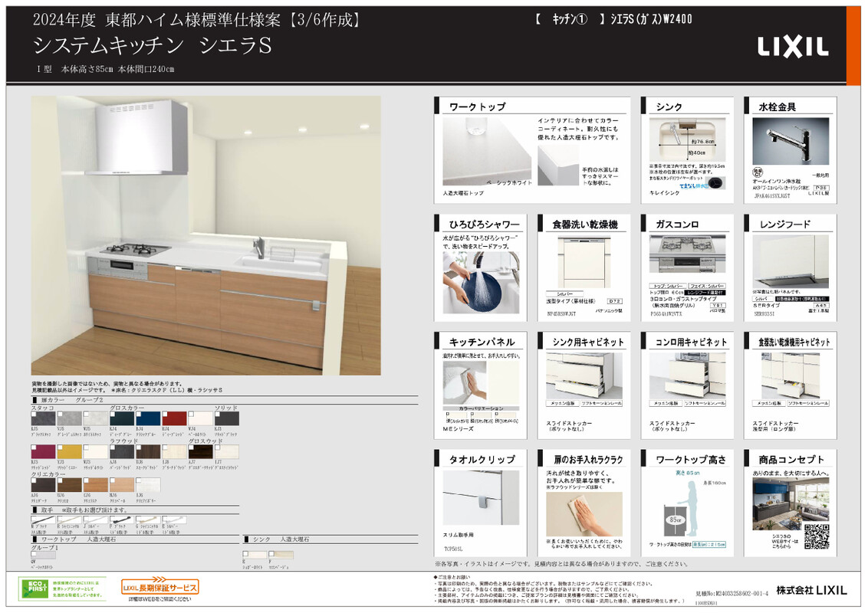Click the gas stove photo in ガスコンロ
868x613 pixels.
687,261
